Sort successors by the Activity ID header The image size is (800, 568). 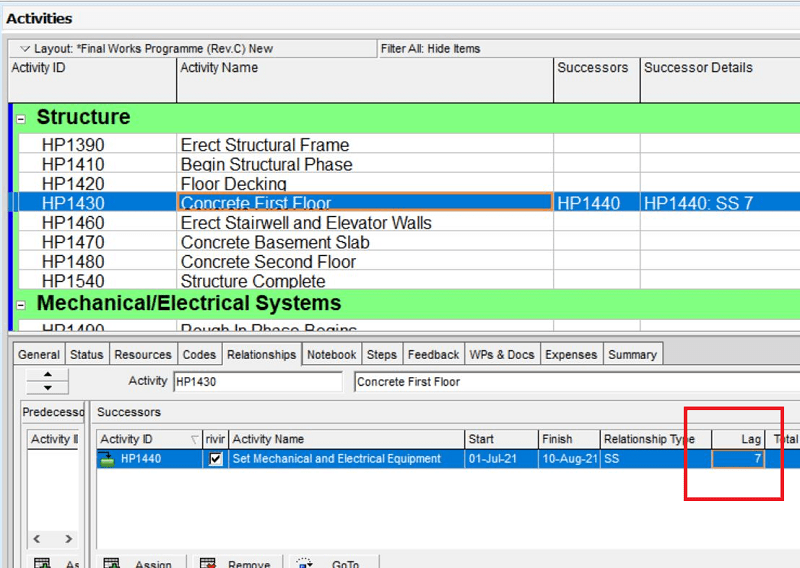point(149,439)
